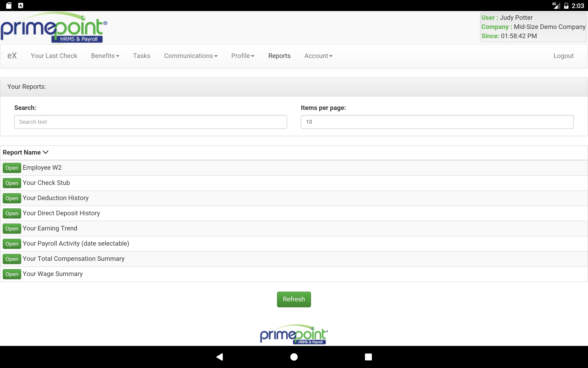Click the 'Your Wage Summary' name text

[52, 274]
